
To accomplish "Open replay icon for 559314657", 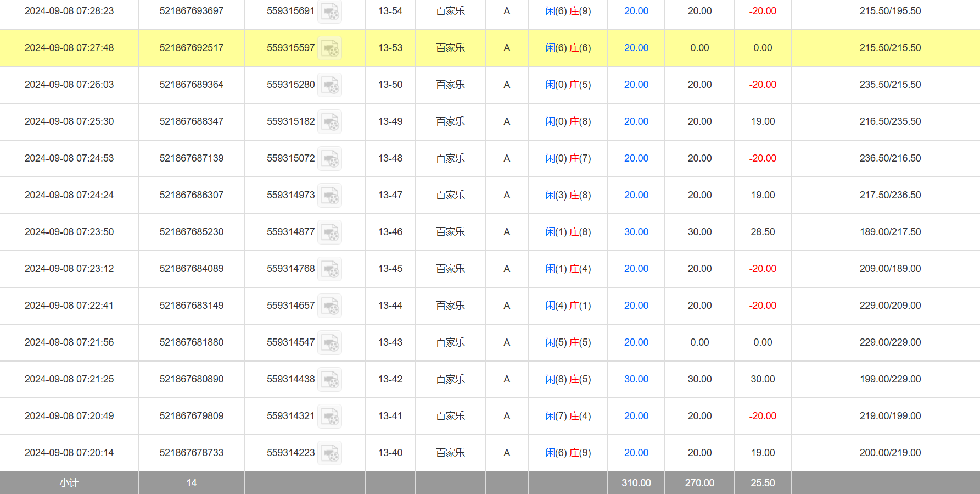I will pyautogui.click(x=330, y=306).
